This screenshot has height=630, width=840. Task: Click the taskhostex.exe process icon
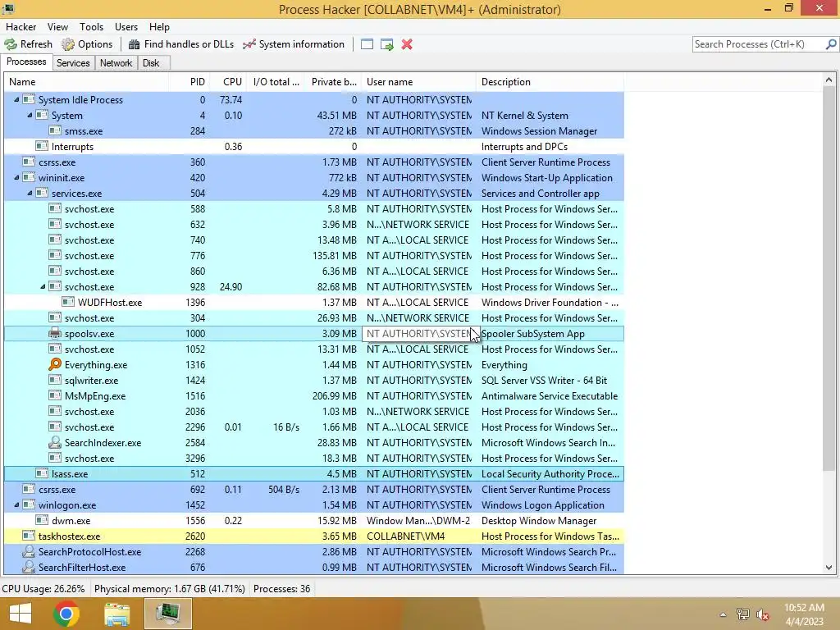pyautogui.click(x=29, y=536)
